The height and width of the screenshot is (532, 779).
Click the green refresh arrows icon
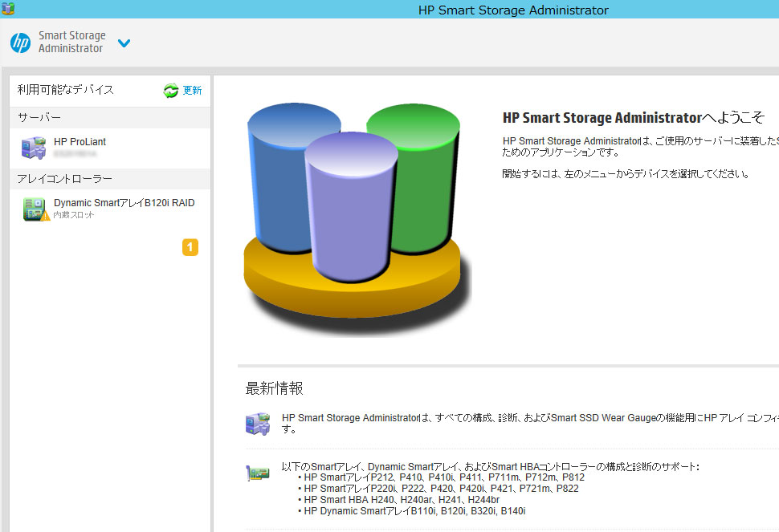tap(171, 91)
